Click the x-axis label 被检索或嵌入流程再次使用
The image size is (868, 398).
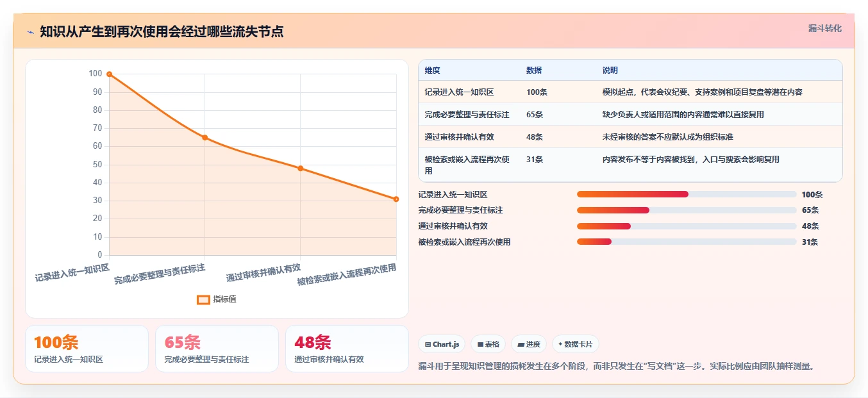point(347,274)
